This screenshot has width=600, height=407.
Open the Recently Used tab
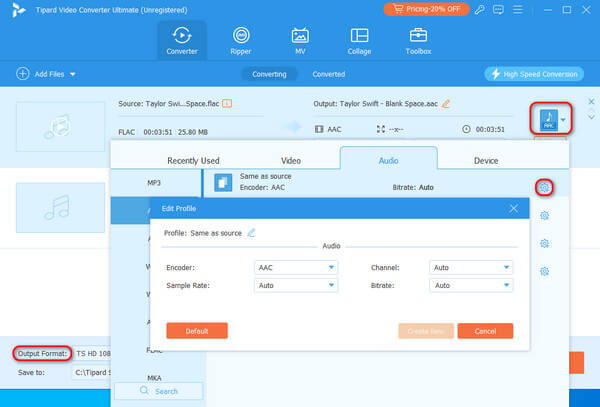[x=193, y=161]
